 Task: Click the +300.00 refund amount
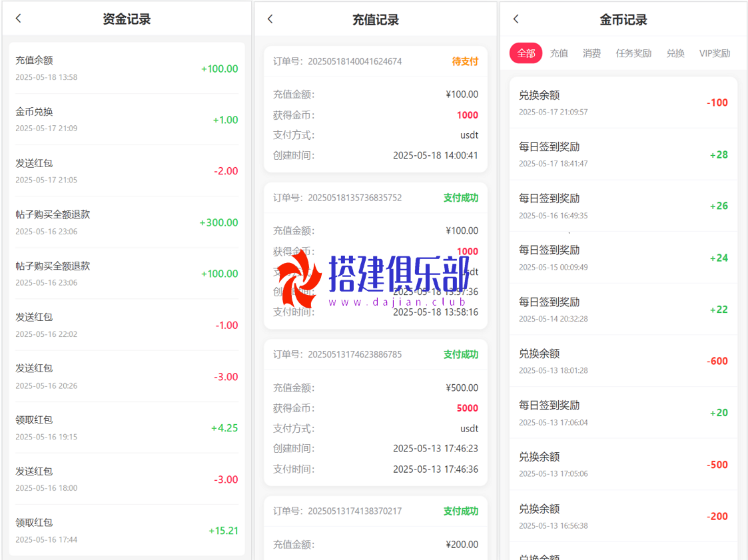click(x=218, y=222)
